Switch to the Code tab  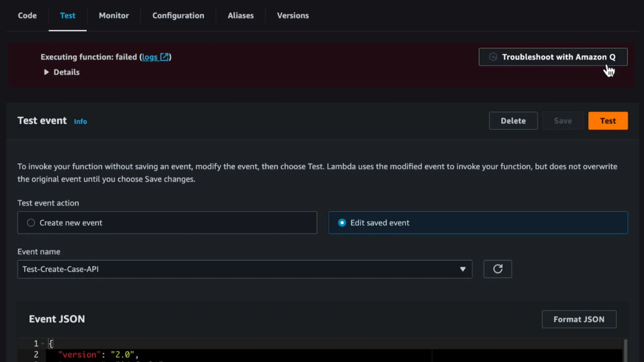tap(27, 15)
